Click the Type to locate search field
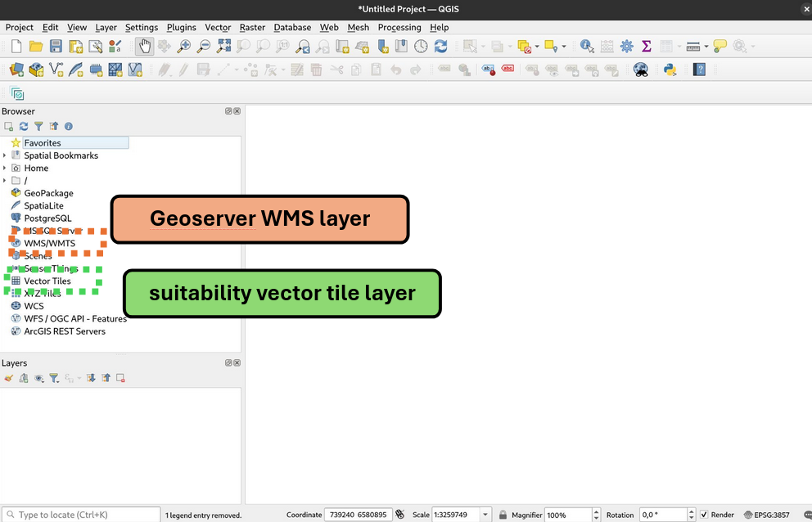 click(x=81, y=515)
